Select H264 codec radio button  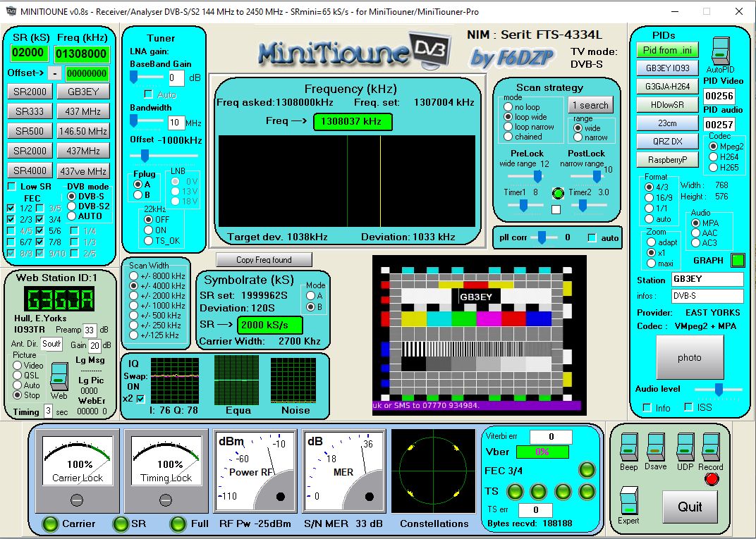713,157
